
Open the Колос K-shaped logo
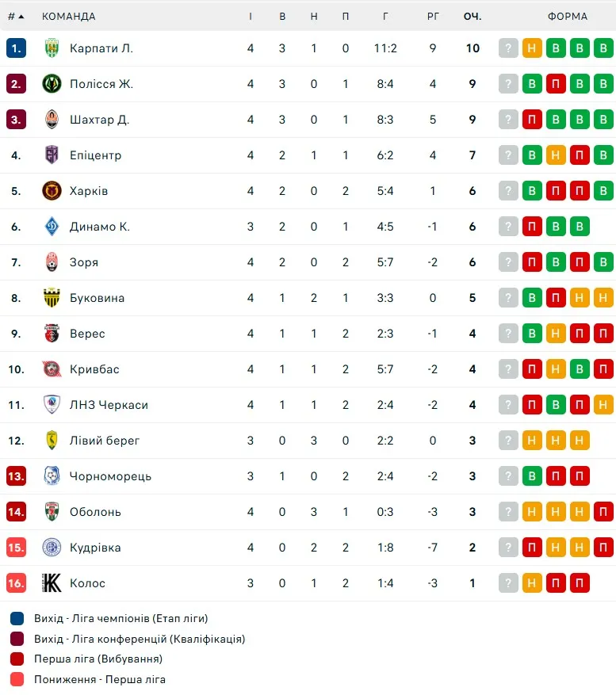52,582
